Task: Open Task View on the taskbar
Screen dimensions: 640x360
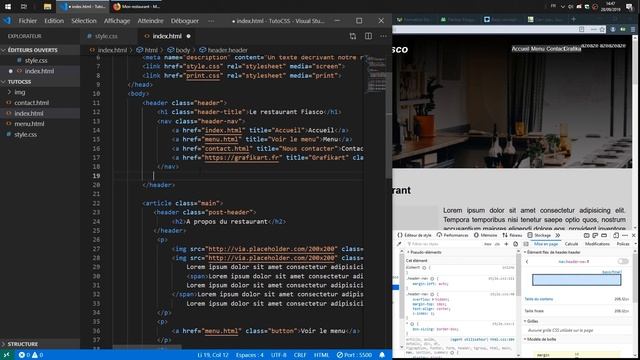Action: pos(24,7)
